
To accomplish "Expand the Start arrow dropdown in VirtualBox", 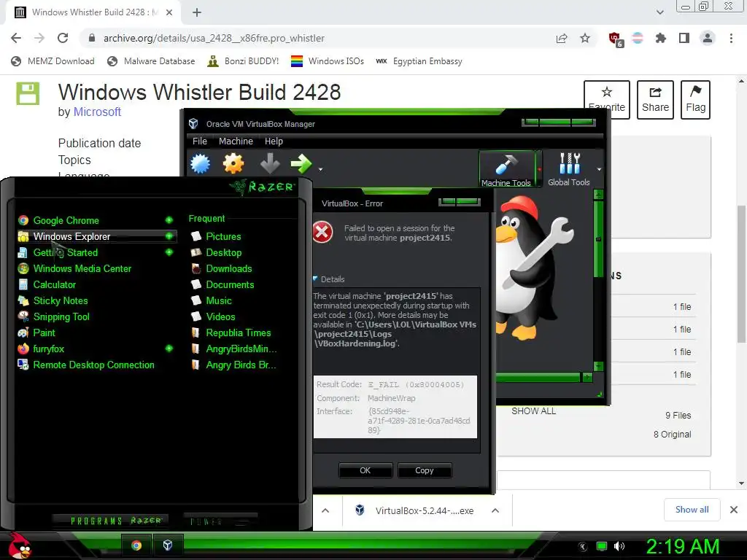I will 321,169.
